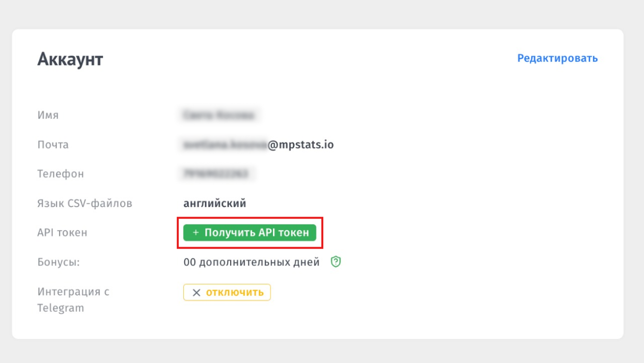
Task: Click the X icon inside the отключить button
Action: tap(196, 292)
